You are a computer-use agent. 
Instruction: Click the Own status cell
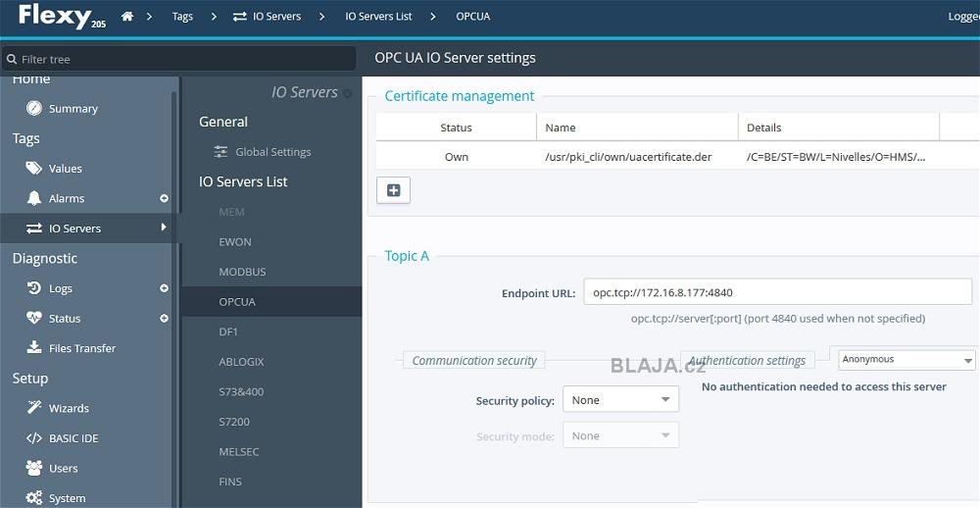(457, 156)
